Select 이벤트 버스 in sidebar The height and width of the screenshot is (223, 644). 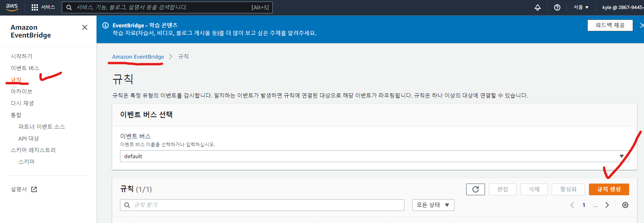click(x=25, y=68)
